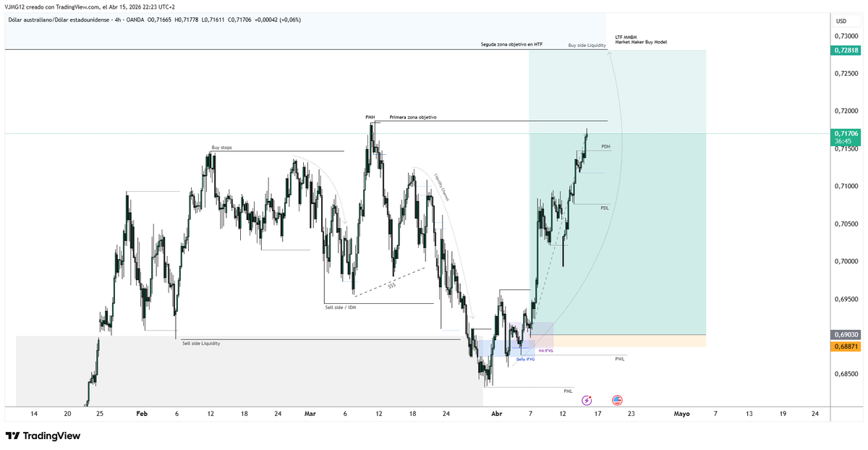Select the PDH level label
The width and height of the screenshot is (868, 450).
(x=605, y=147)
